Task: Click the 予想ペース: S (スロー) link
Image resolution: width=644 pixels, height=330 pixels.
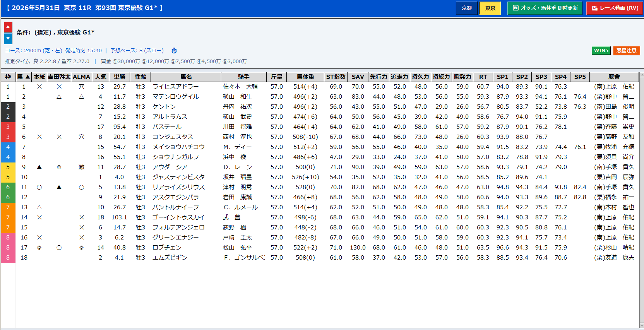Action: 137,51
